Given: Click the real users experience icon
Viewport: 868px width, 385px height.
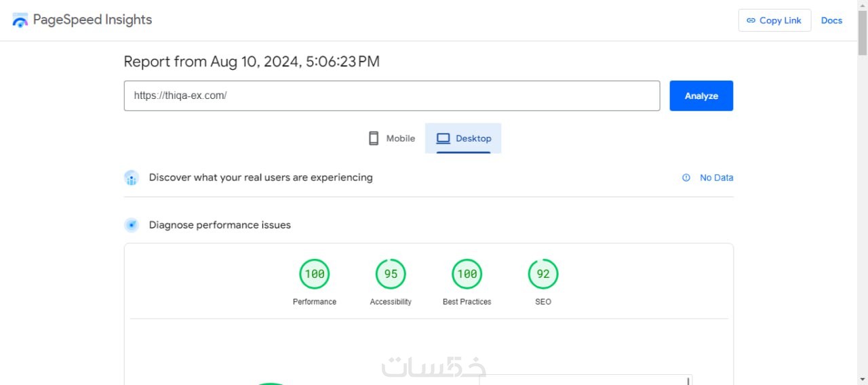Looking at the screenshot, I should click(132, 178).
